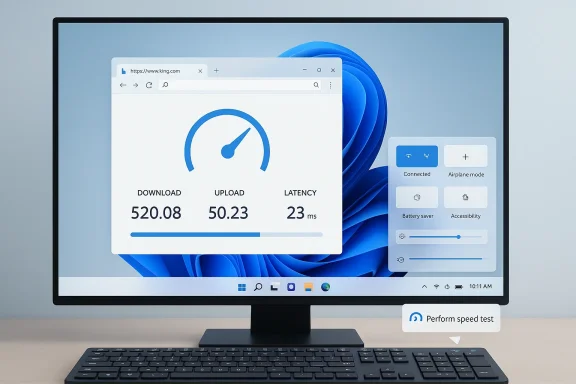Click the UPLOAD label
This screenshot has height=384, width=576.
click(229, 193)
